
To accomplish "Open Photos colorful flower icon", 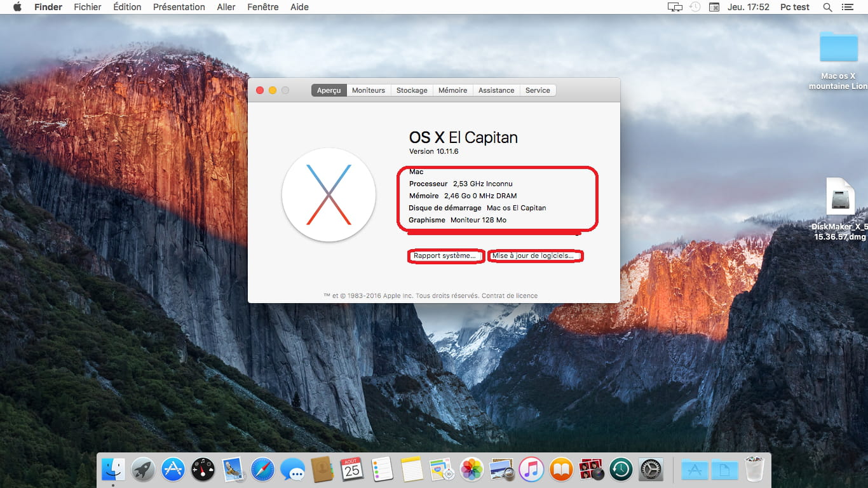I will coord(471,470).
